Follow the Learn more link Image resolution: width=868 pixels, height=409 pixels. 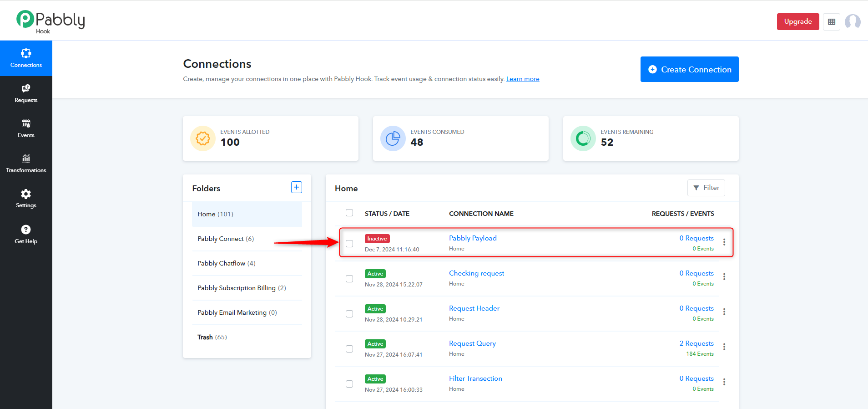tap(523, 79)
